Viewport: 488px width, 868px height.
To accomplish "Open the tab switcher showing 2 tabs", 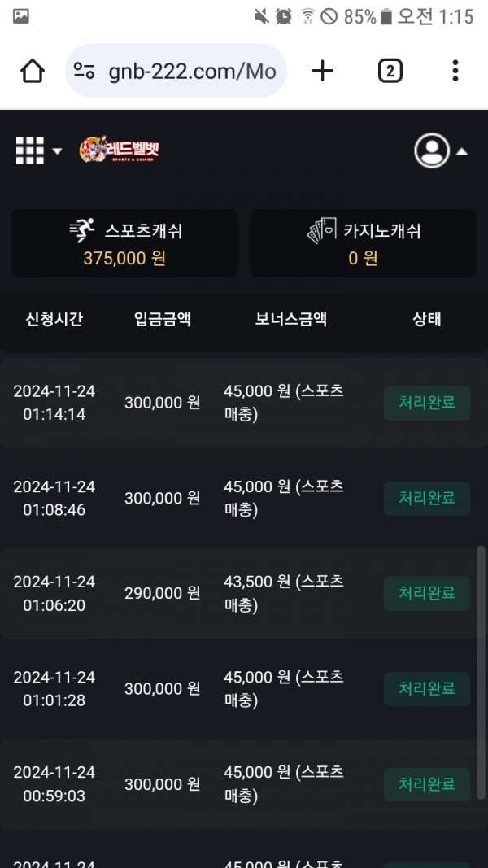I will click(390, 72).
